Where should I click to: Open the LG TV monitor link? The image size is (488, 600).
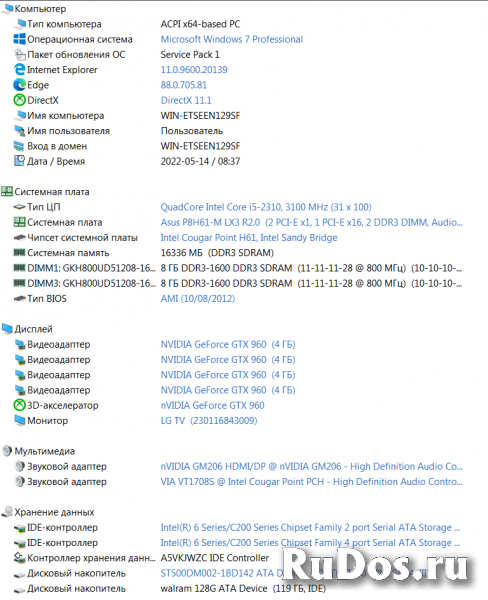click(209, 421)
